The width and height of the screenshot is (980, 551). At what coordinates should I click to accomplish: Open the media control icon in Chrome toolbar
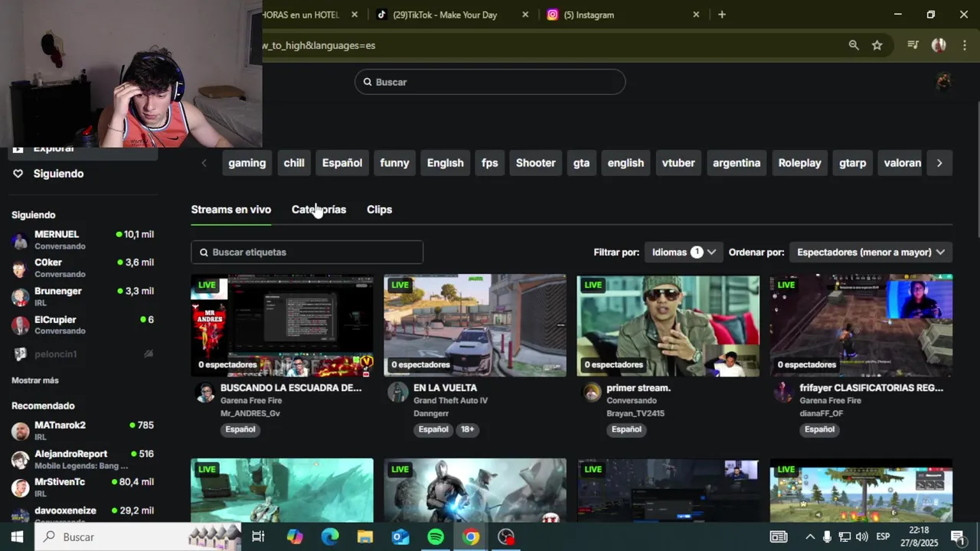(x=913, y=45)
